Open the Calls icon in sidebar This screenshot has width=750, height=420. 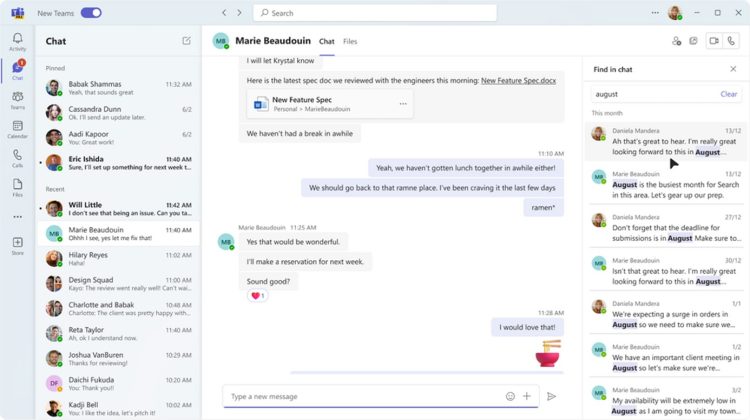point(18,158)
